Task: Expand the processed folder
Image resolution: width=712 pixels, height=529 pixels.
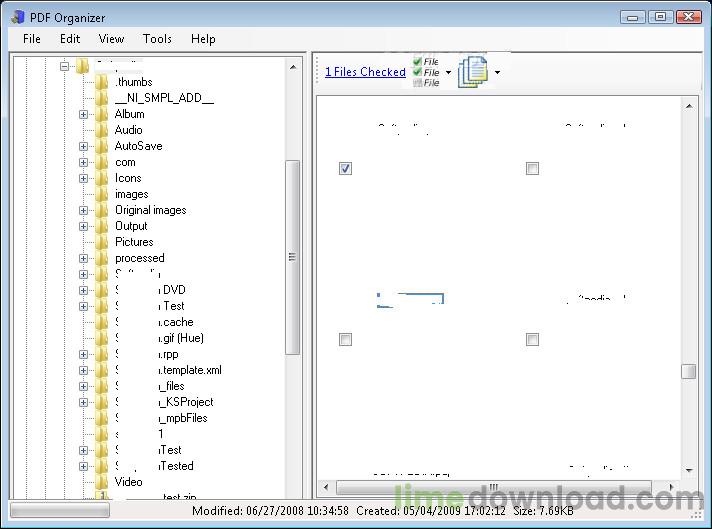Action: (x=84, y=258)
